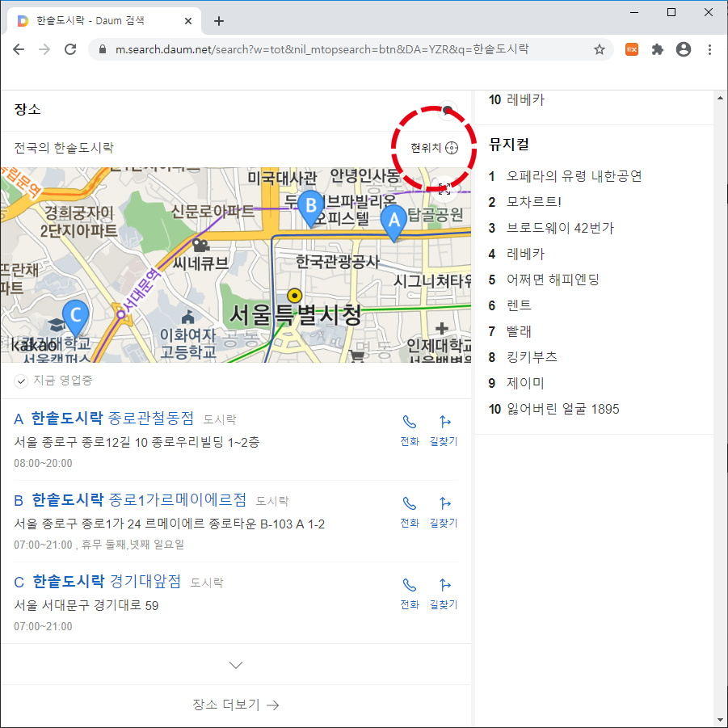
Task: Open musical 제이미
Action: tap(525, 383)
